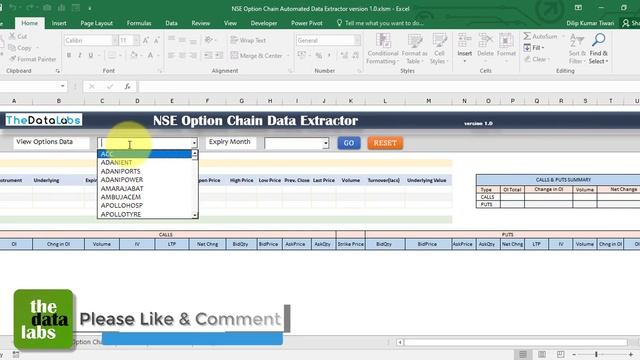640x360 pixels.
Task: Switch to the Data tab
Action: point(171,23)
